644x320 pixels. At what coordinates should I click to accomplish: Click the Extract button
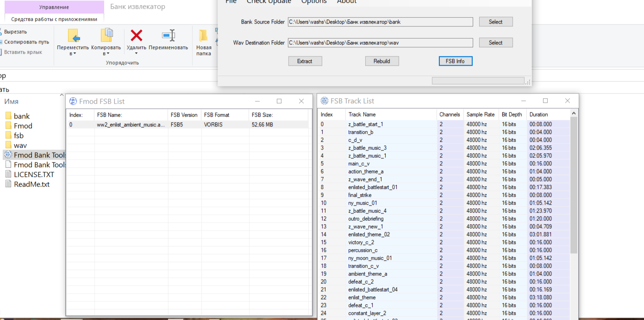point(305,61)
